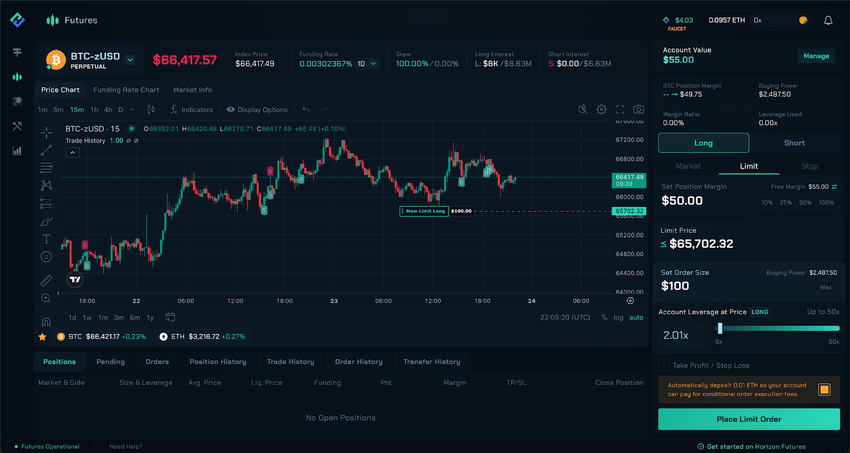Viewport: 850px width, 453px height.
Task: Take a chart snapshot with camera icon
Action: [638, 109]
